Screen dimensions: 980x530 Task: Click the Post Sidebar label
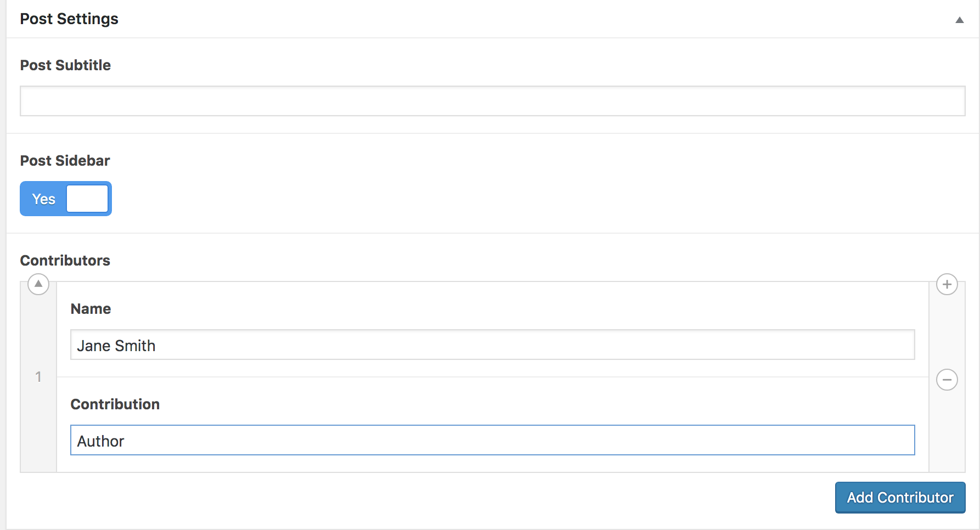pos(65,161)
